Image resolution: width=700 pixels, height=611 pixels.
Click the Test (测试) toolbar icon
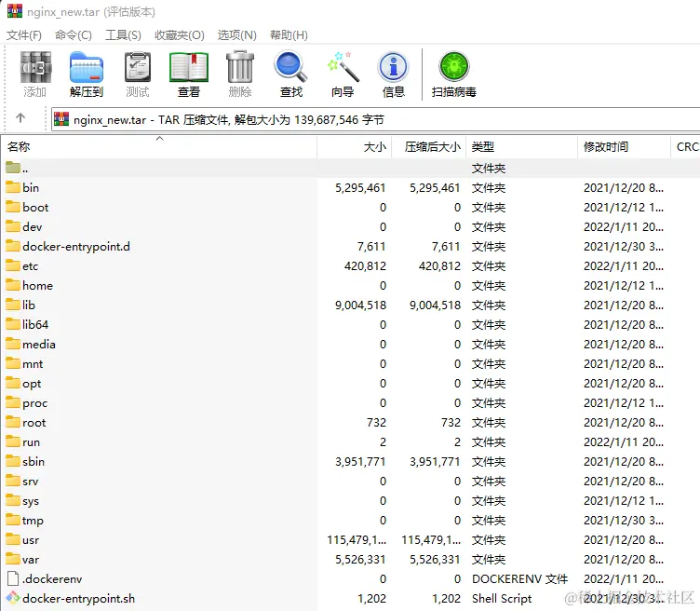tap(138, 68)
